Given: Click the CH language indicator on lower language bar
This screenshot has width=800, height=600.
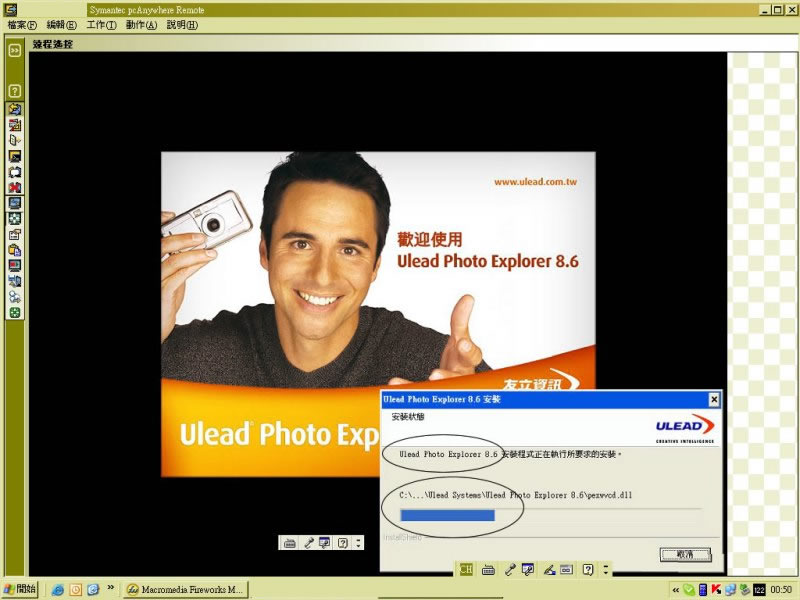Looking at the screenshot, I should (466, 569).
